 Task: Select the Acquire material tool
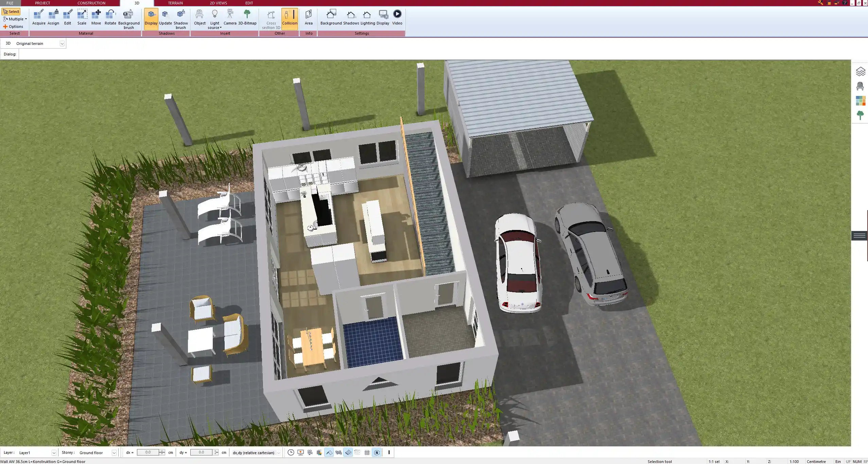pyautogui.click(x=39, y=18)
